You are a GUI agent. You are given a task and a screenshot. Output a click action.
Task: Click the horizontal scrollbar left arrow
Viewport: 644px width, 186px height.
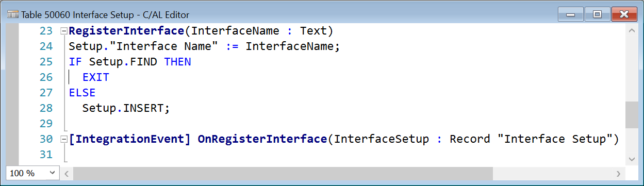(x=67, y=173)
